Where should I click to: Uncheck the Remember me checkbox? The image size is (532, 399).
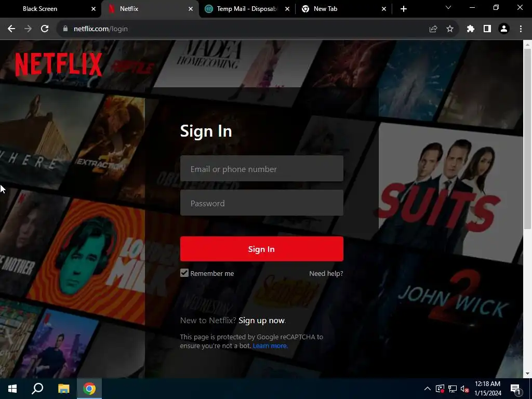tap(184, 273)
